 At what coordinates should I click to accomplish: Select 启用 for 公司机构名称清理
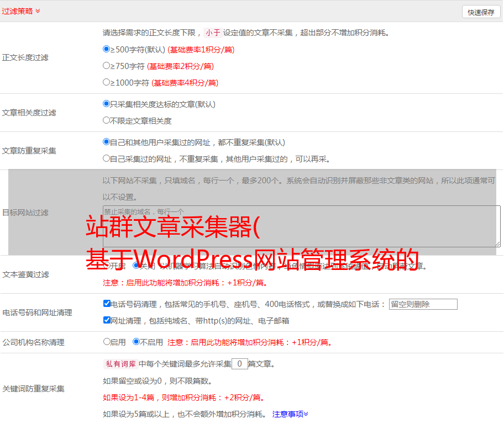tap(107, 342)
